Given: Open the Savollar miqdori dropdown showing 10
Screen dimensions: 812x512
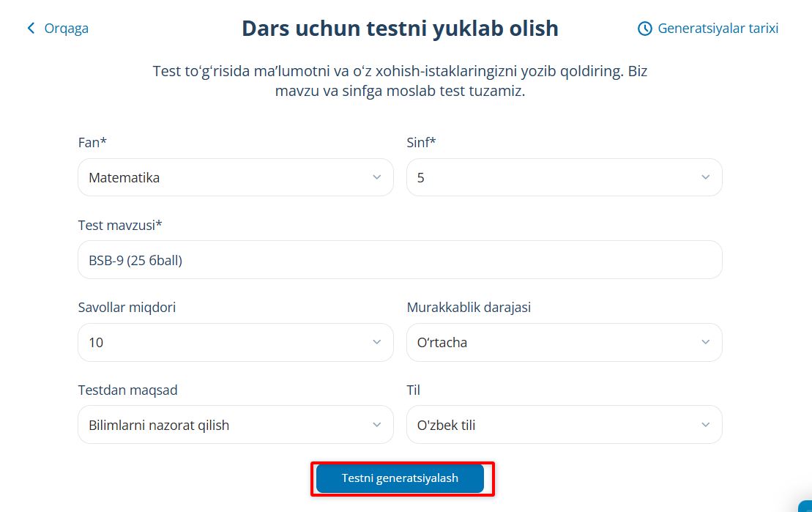Looking at the screenshot, I should pyautogui.click(x=235, y=342).
